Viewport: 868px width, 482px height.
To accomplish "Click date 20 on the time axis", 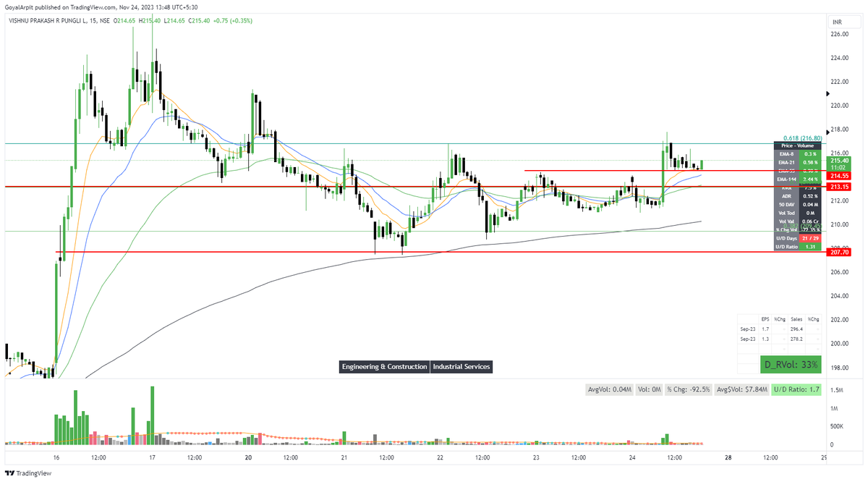I will coord(248,457).
